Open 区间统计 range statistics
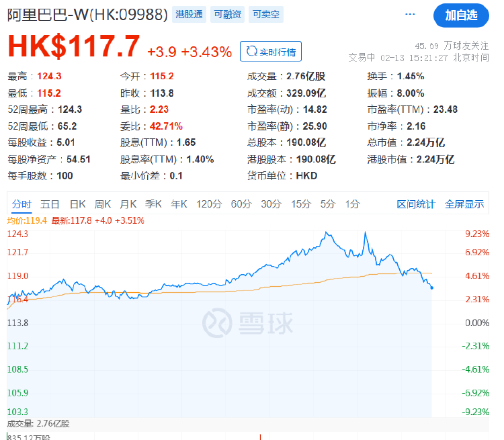 coord(415,204)
